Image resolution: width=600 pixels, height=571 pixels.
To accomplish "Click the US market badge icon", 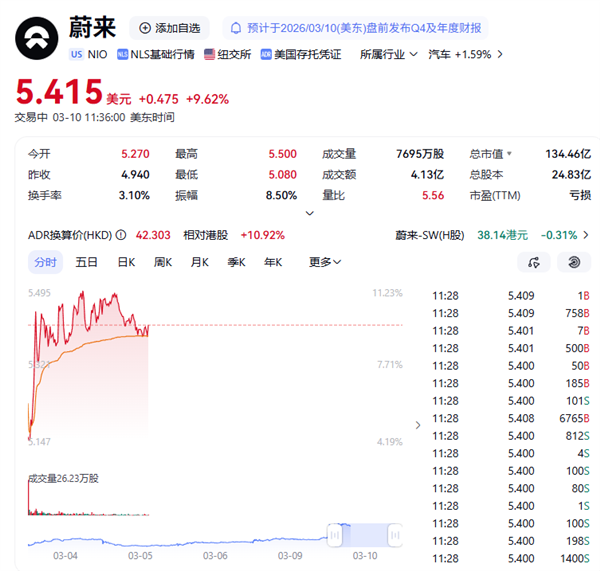I will click(77, 54).
